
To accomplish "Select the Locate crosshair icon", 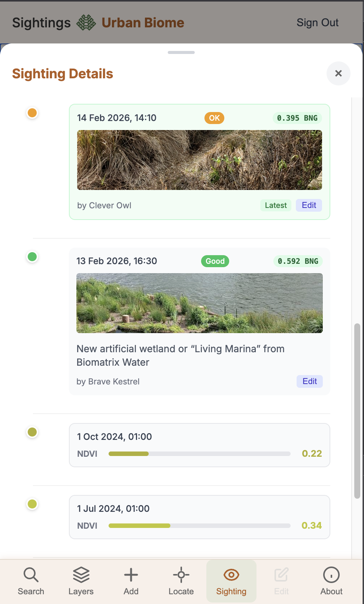I will [181, 575].
